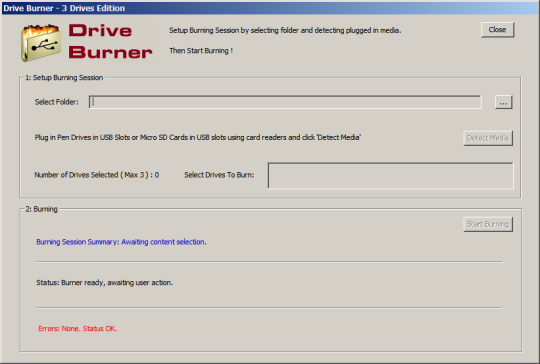This screenshot has width=540, height=364.
Task: Click 'Setup Burning Session by selecting folder' text
Action: (285, 30)
